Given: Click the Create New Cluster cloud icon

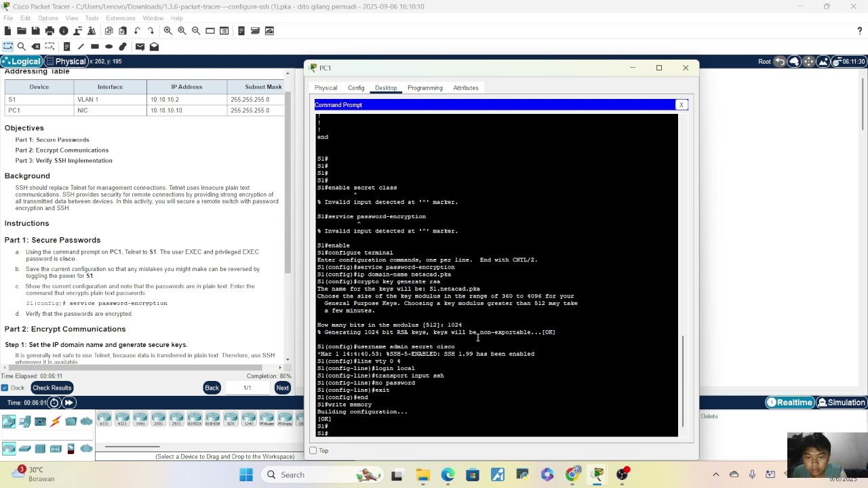Looking at the screenshot, I should pos(794,62).
